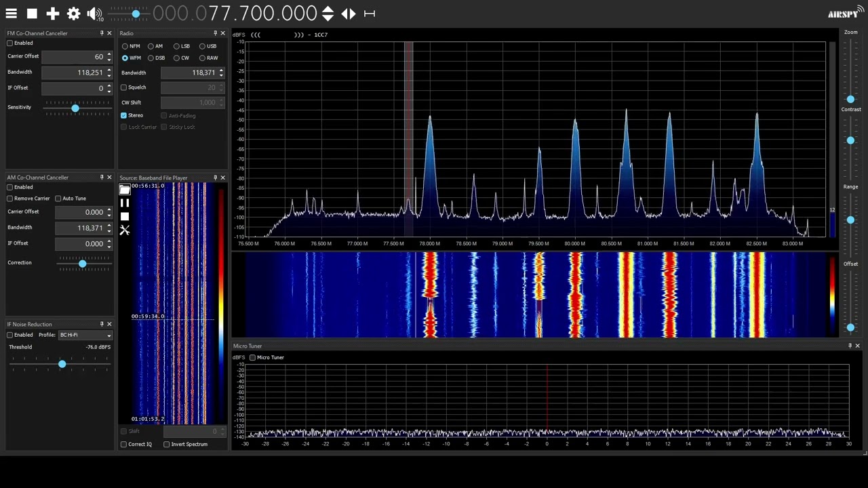Image resolution: width=868 pixels, height=488 pixels.
Task: Step the AM canceller IF Offset spinner
Action: coord(109,244)
